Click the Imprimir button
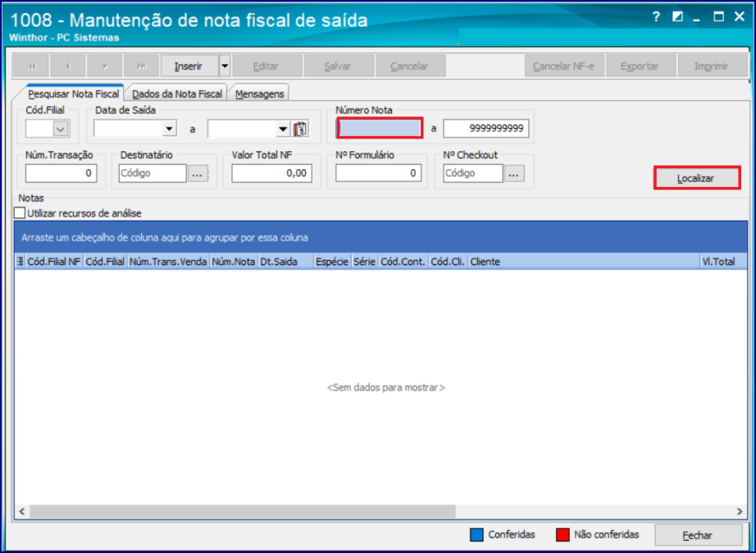756x553 pixels. click(712, 66)
